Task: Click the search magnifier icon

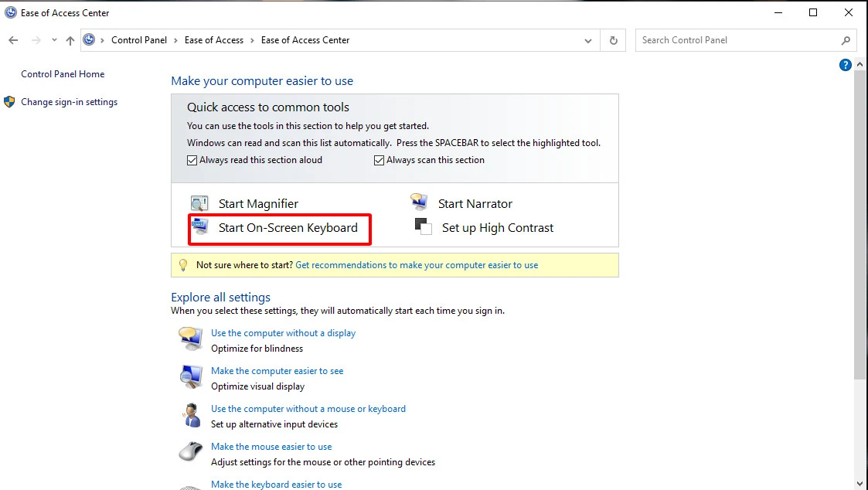Action: click(x=846, y=40)
